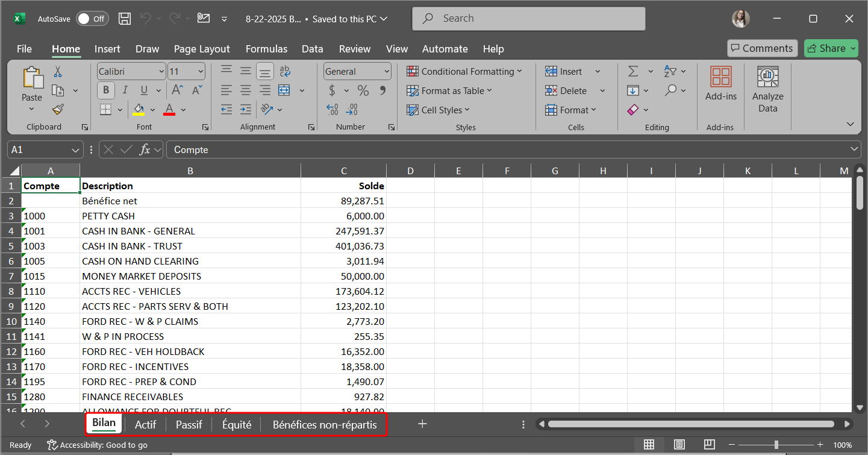Screen dimensions: 868x455
Task: Open the Comments pane button
Action: [762, 48]
